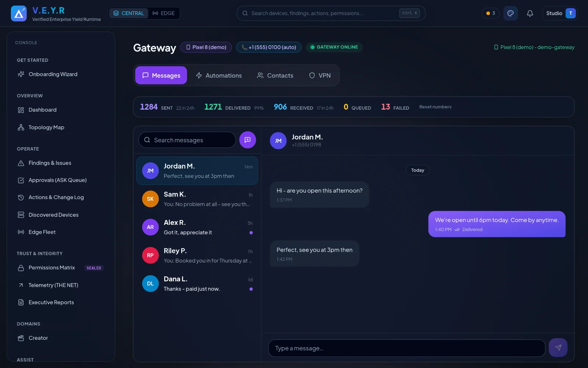
Task: Switch to Contacts tab
Action: pyautogui.click(x=275, y=75)
